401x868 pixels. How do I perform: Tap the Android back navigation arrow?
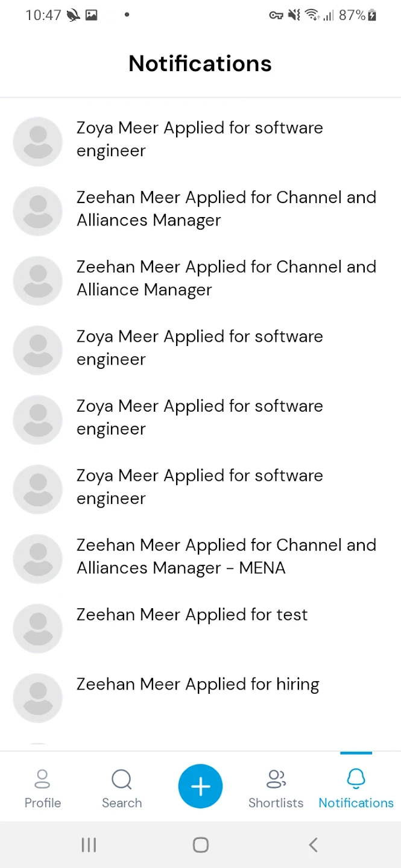click(312, 844)
